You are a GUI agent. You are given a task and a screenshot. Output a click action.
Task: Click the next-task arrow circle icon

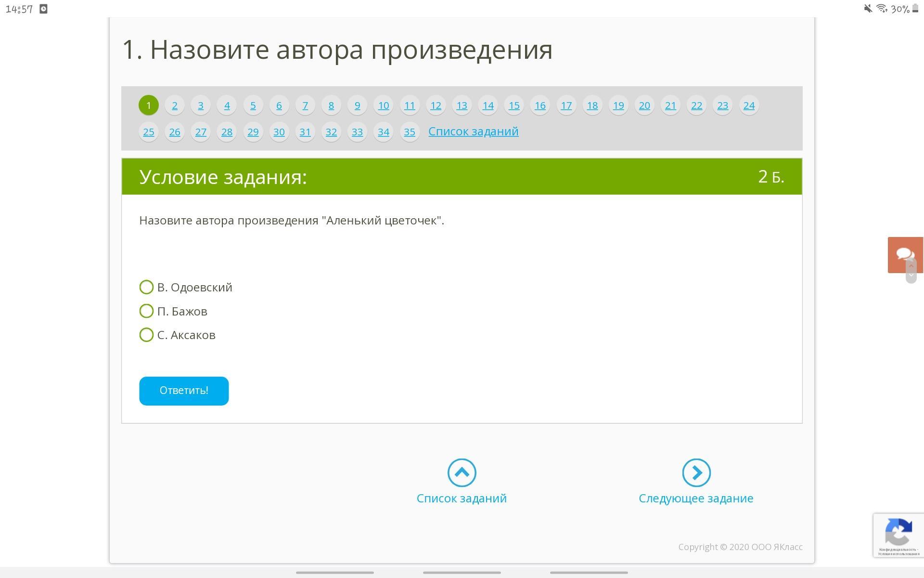pyautogui.click(x=696, y=473)
